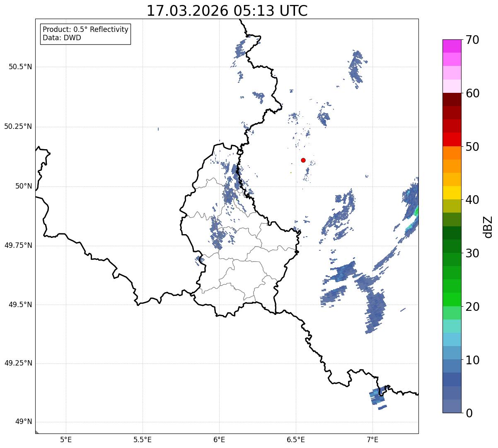This screenshot has width=498, height=448.
Task: Click the '49.75°N' latitude label
Action: coord(18,245)
